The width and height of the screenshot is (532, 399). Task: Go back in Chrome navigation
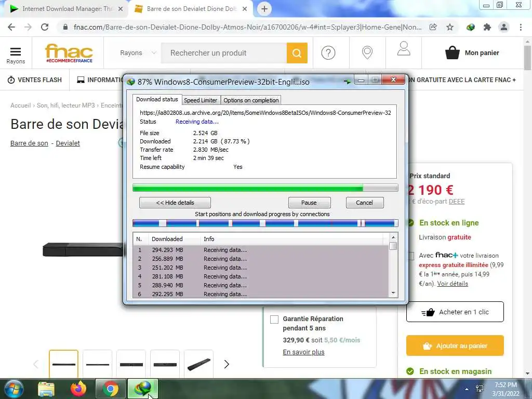(x=11, y=27)
